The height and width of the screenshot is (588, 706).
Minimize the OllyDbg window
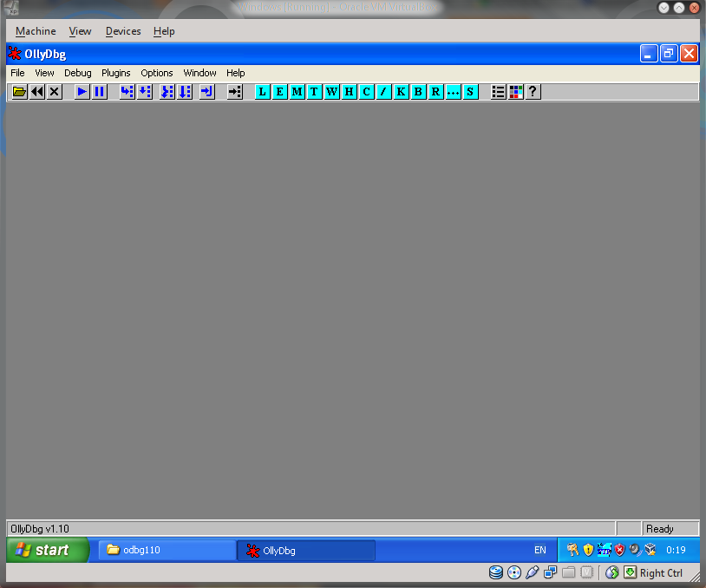tap(649, 54)
